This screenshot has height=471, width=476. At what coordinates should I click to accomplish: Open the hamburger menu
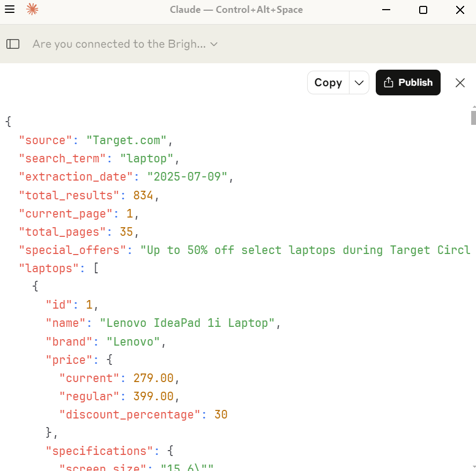pos(10,10)
